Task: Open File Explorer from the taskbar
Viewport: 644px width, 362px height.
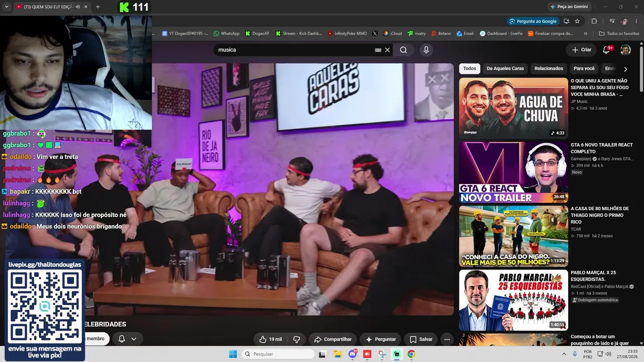Action: [x=338, y=354]
